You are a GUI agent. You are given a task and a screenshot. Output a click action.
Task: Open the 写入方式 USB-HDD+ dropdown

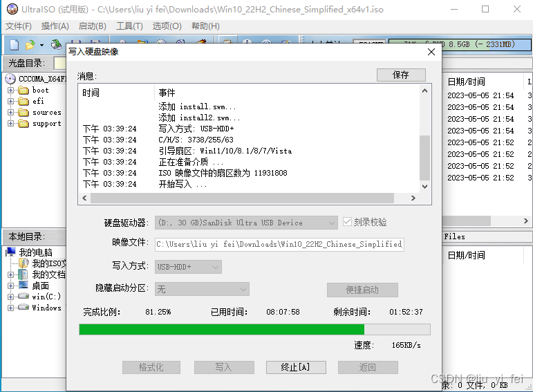point(188,267)
